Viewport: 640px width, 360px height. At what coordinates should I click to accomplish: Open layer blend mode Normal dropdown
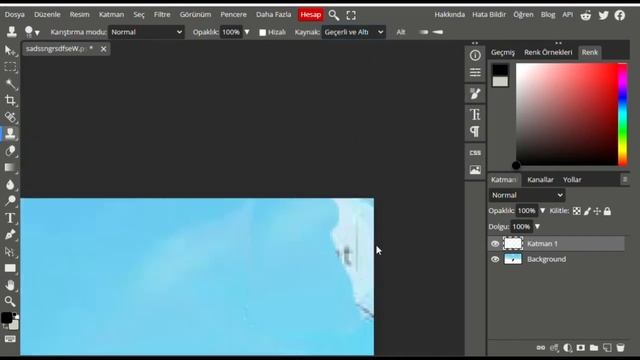pyautogui.click(x=527, y=195)
